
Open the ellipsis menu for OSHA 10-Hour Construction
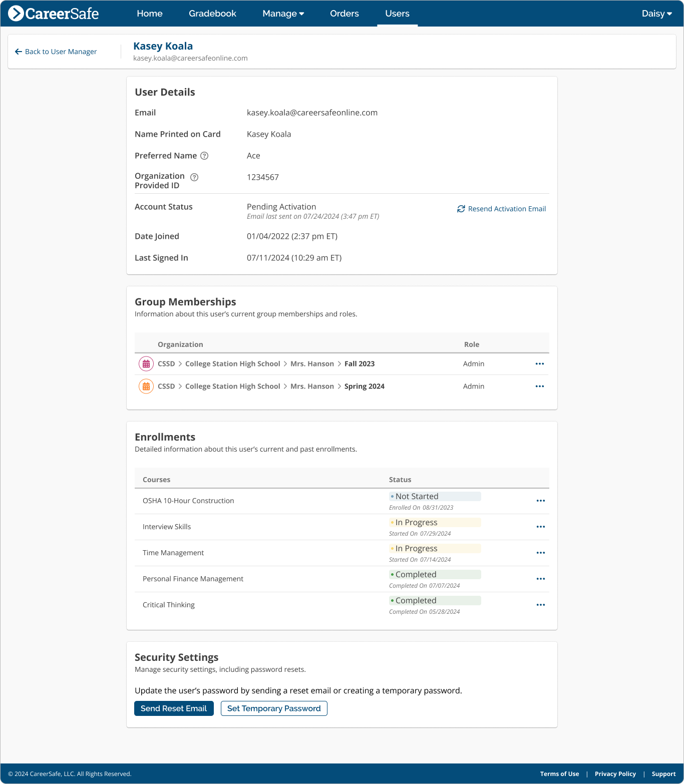540,501
